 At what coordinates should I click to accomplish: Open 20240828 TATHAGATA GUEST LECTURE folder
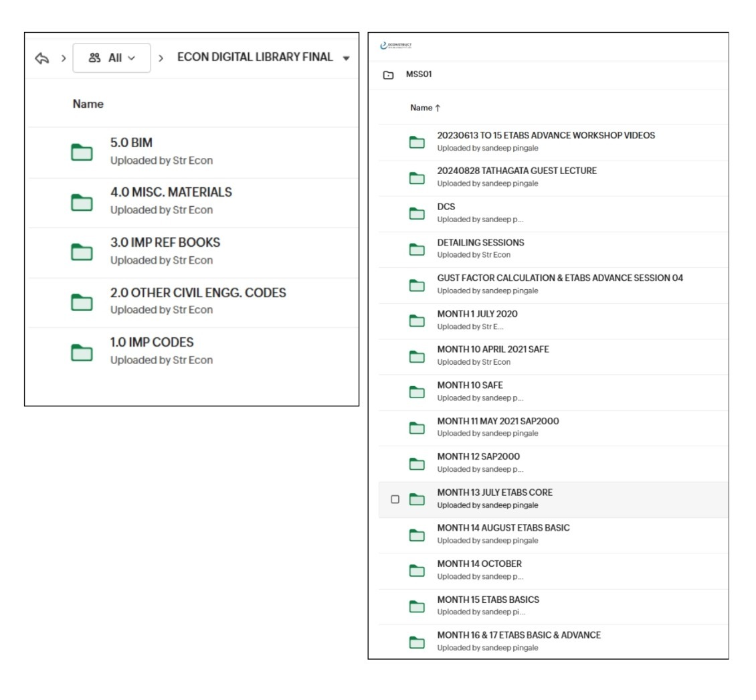pos(516,171)
